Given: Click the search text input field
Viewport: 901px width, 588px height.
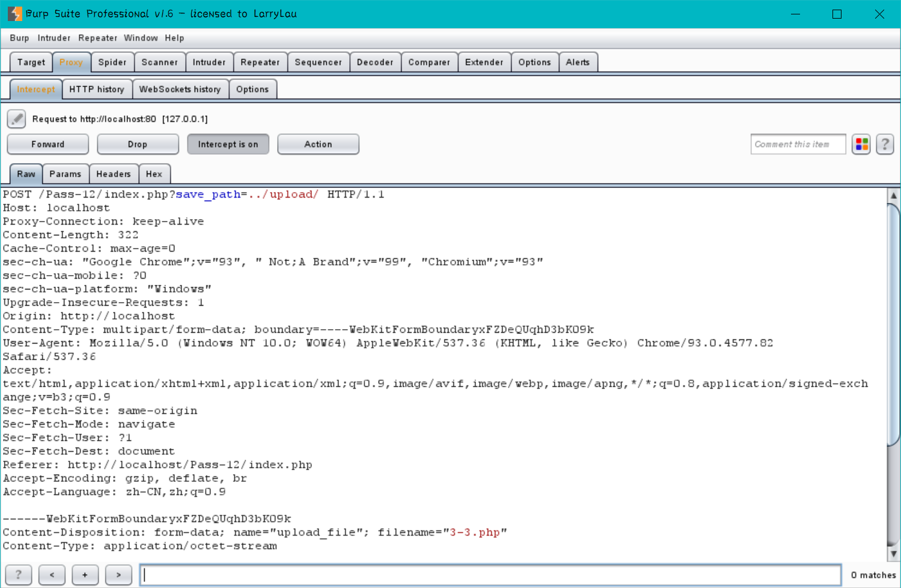Looking at the screenshot, I should [490, 575].
